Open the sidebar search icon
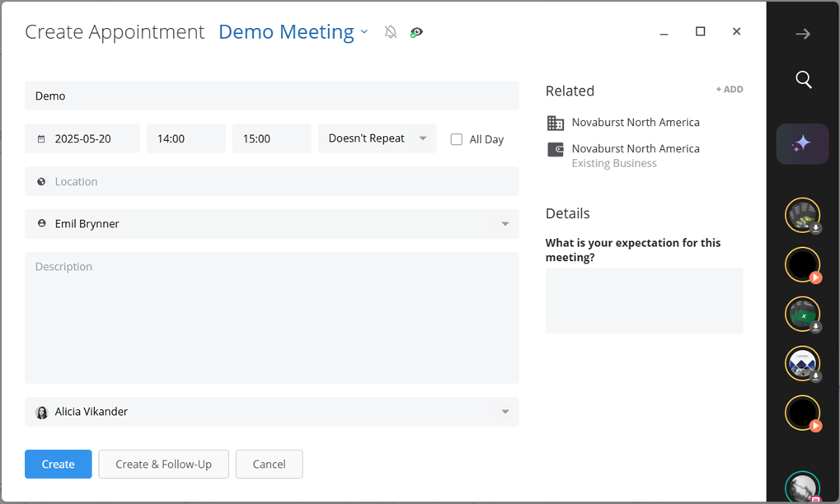This screenshot has width=840, height=504. point(803,80)
